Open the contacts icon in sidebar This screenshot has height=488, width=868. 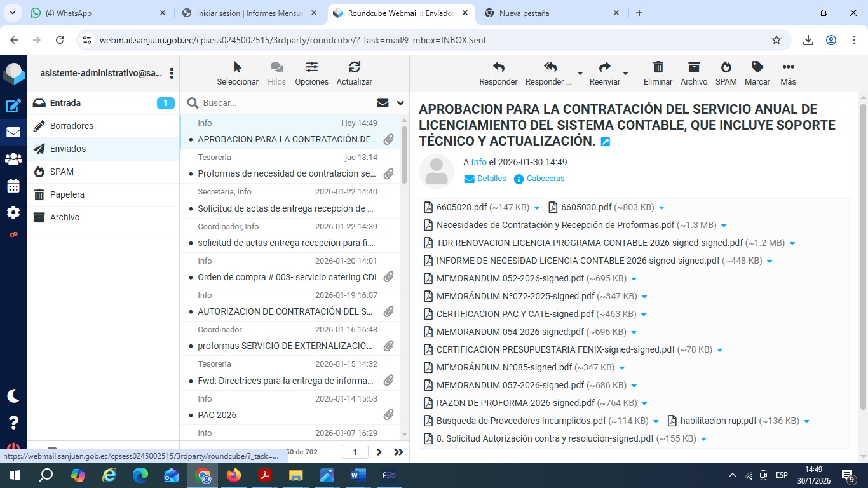[x=13, y=159]
